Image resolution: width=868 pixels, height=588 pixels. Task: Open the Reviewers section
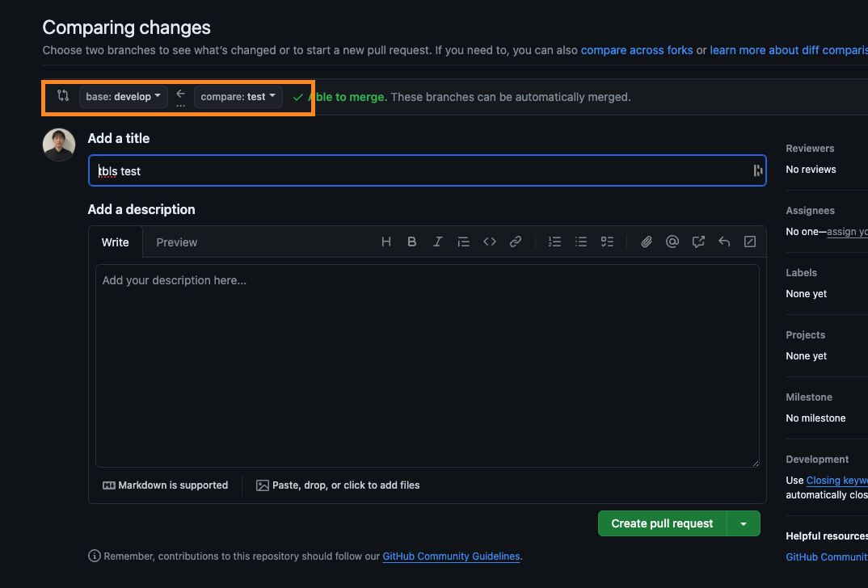click(810, 149)
